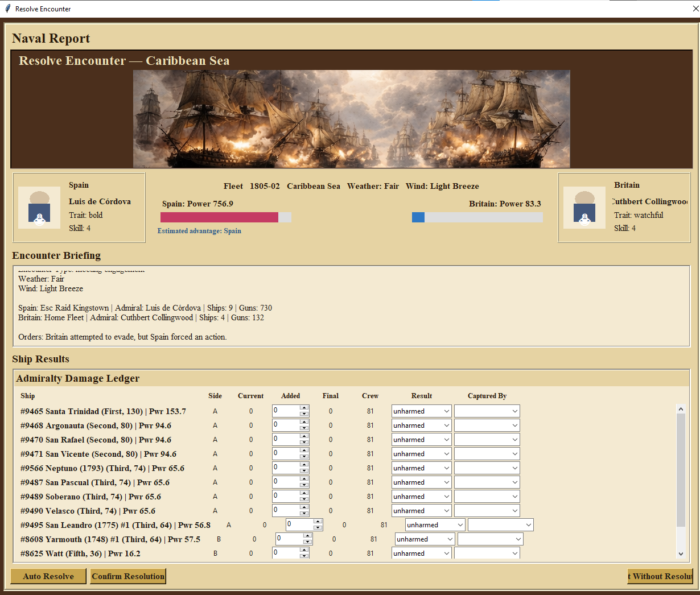Click Britain power progress bar
The image size is (700, 595).
coord(477,217)
